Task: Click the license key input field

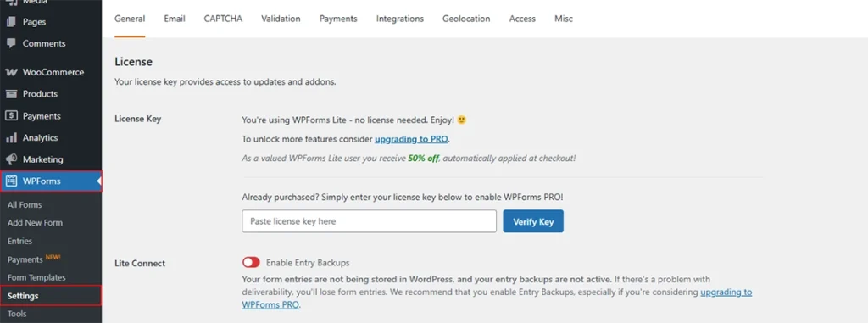Action: pyautogui.click(x=370, y=221)
